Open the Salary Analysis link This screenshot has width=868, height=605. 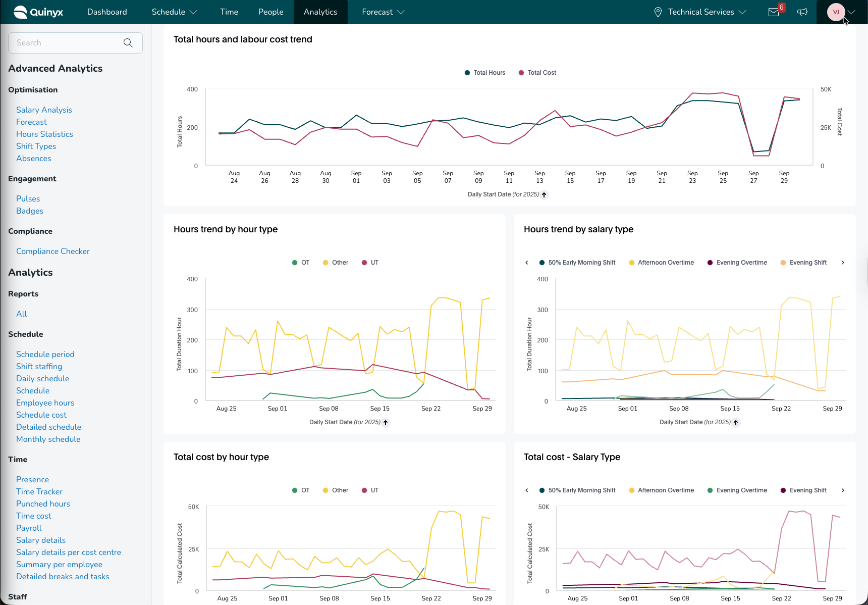[x=44, y=110]
